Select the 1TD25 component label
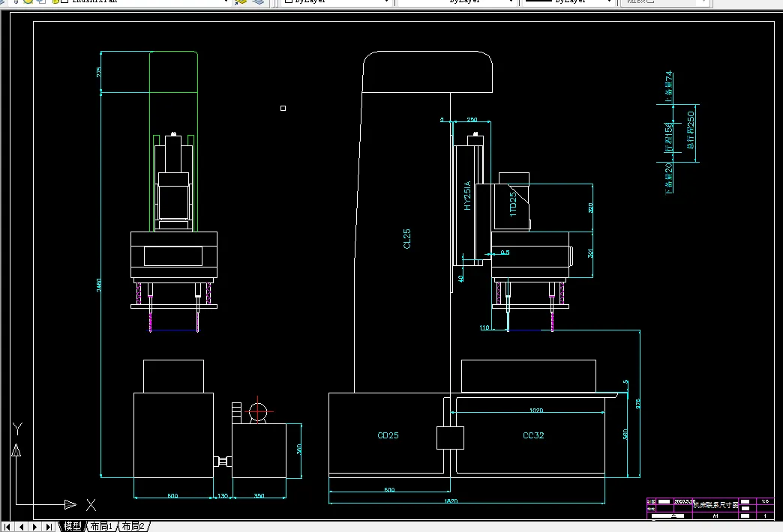This screenshot has width=783, height=532. coord(512,205)
